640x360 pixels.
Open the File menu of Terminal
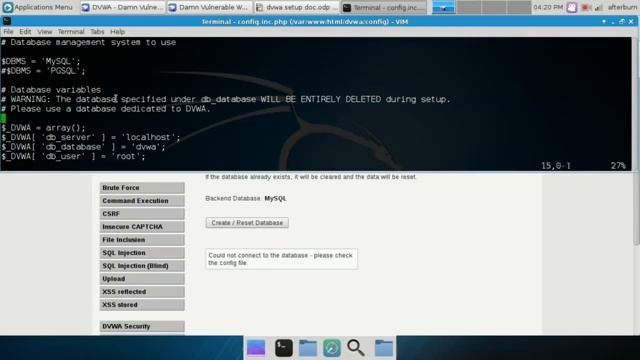pos(8,31)
